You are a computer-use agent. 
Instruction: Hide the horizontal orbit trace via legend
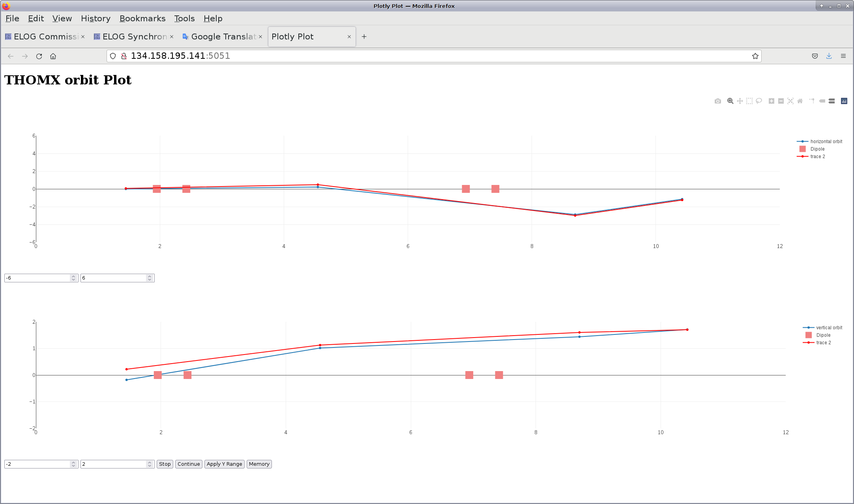826,142
